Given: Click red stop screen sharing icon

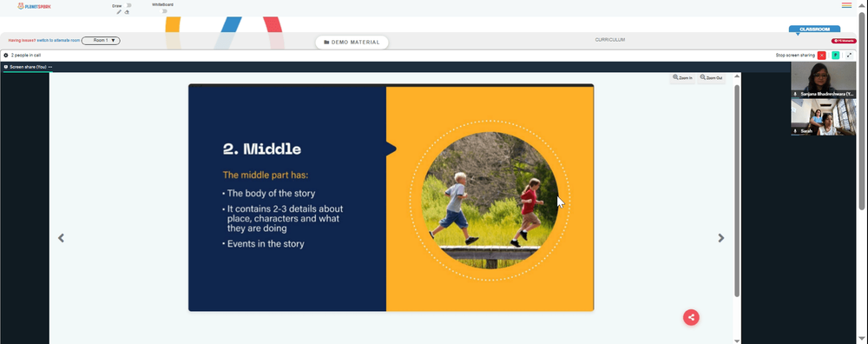Looking at the screenshot, I should 821,56.
